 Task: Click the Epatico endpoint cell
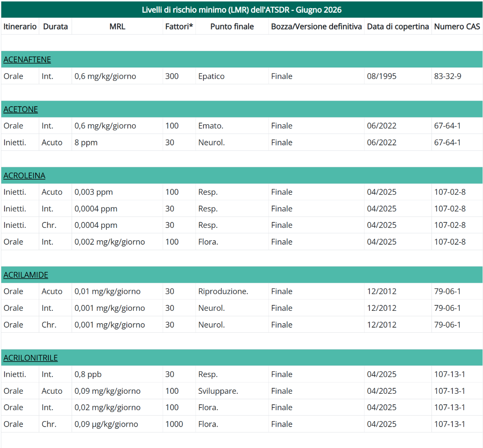(211, 76)
